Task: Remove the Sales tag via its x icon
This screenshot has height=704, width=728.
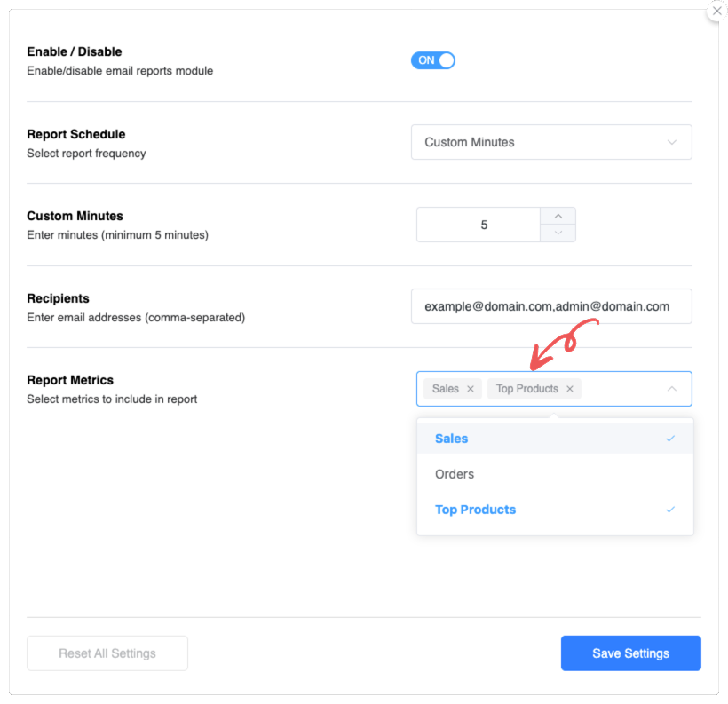Action: [x=471, y=388]
